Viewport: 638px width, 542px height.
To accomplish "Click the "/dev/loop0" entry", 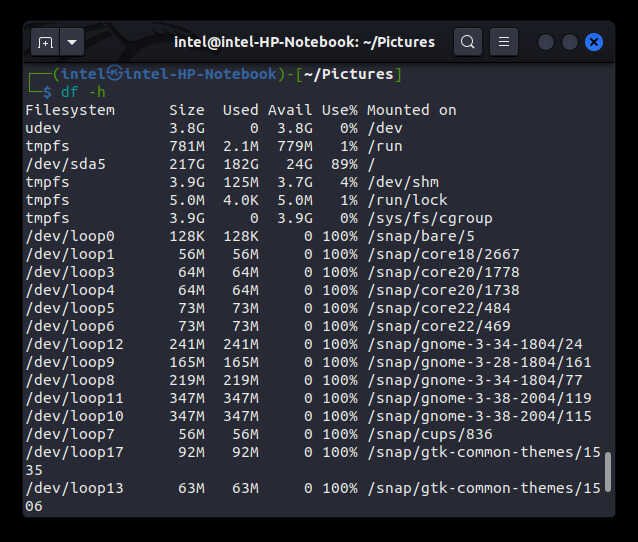I will (70, 236).
